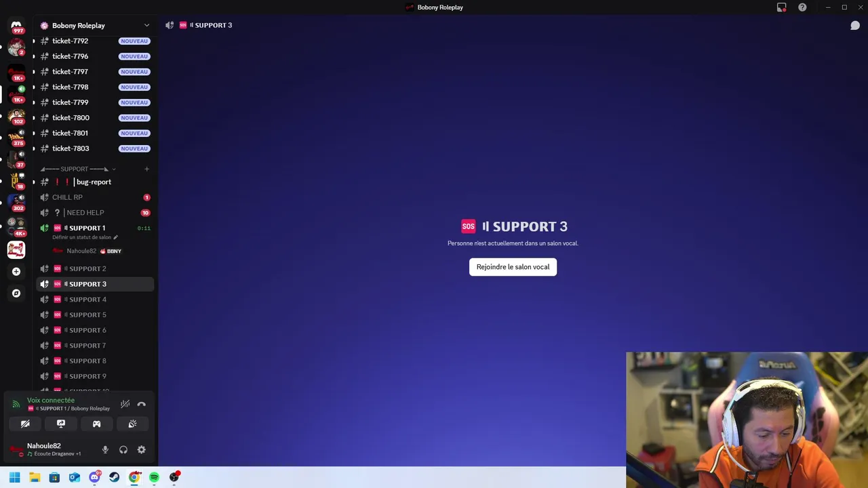Open Outlook from taskbar
This screenshot has height=488, width=868.
[75, 477]
